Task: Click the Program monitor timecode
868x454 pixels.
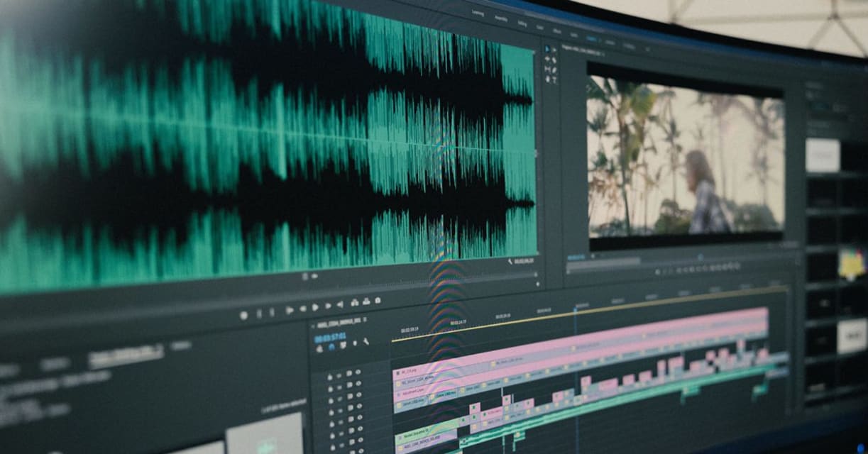Action: pos(576,257)
